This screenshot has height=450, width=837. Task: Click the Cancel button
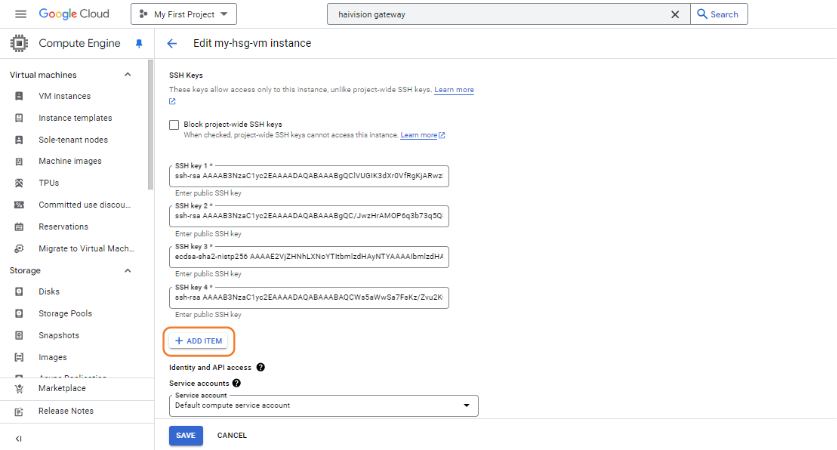[x=232, y=435]
